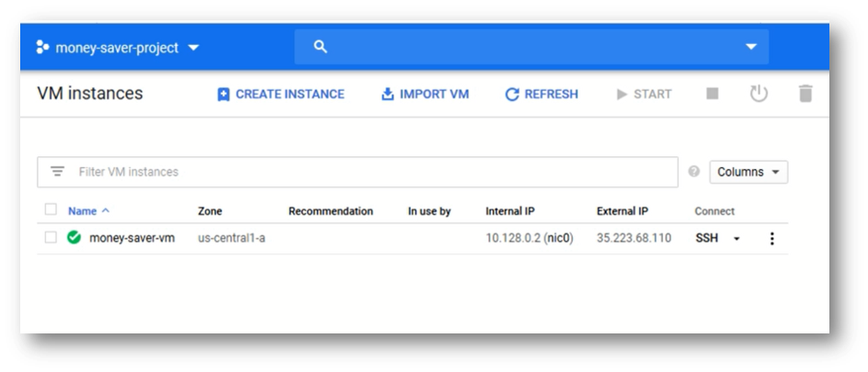
Task: Open the money-saver-project selector
Action: 117,48
